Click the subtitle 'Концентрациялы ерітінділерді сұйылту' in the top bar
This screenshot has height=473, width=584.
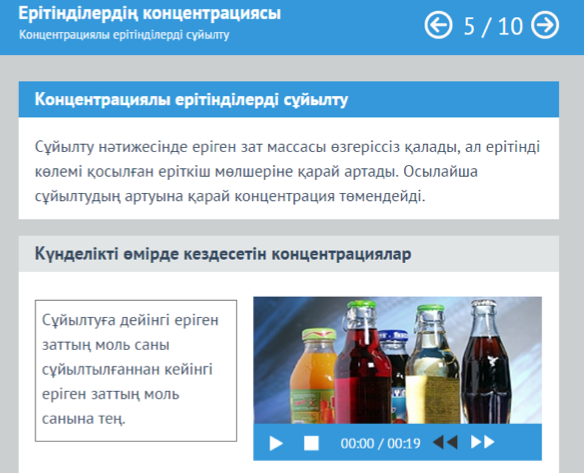coord(124,35)
